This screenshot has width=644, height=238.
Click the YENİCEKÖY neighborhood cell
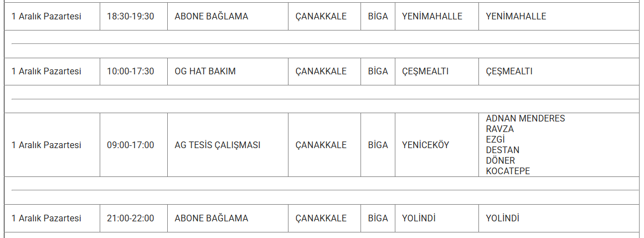(x=425, y=145)
